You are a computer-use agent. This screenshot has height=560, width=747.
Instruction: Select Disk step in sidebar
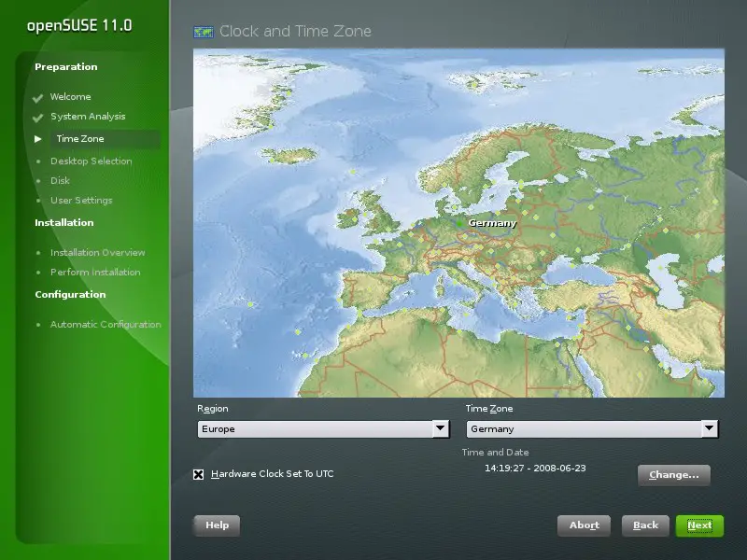60,180
